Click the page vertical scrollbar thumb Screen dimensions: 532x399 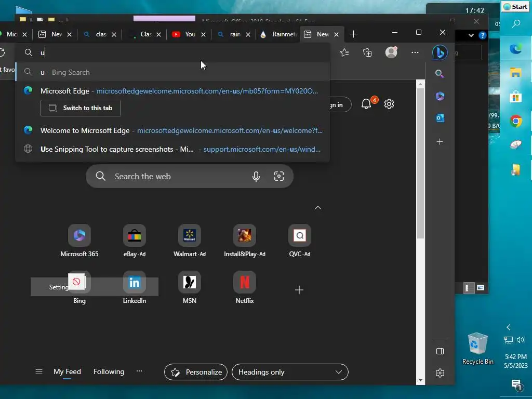(420, 163)
